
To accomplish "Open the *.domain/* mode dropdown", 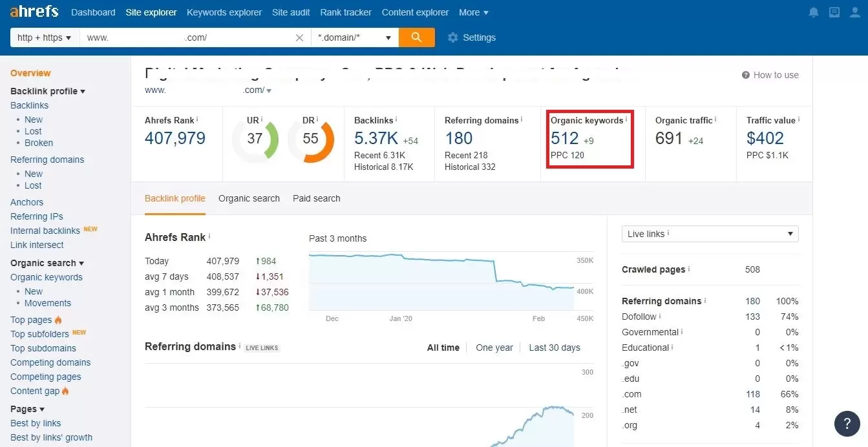I will coord(355,37).
